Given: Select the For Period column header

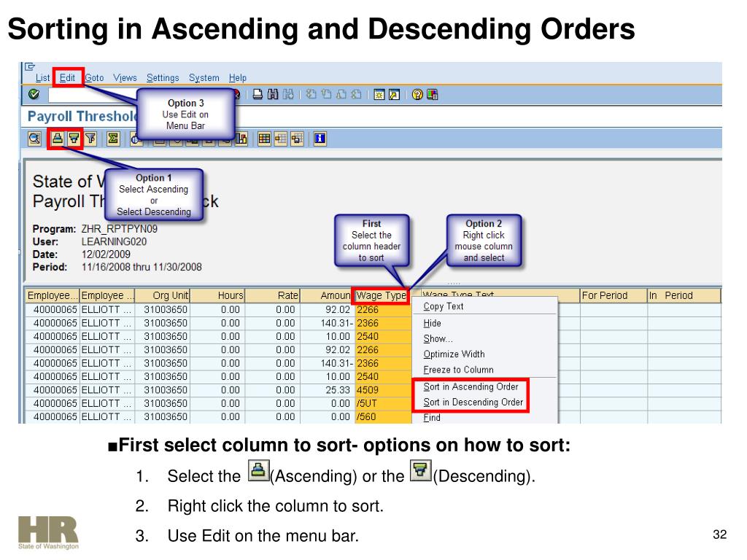Looking at the screenshot, I should [613, 296].
